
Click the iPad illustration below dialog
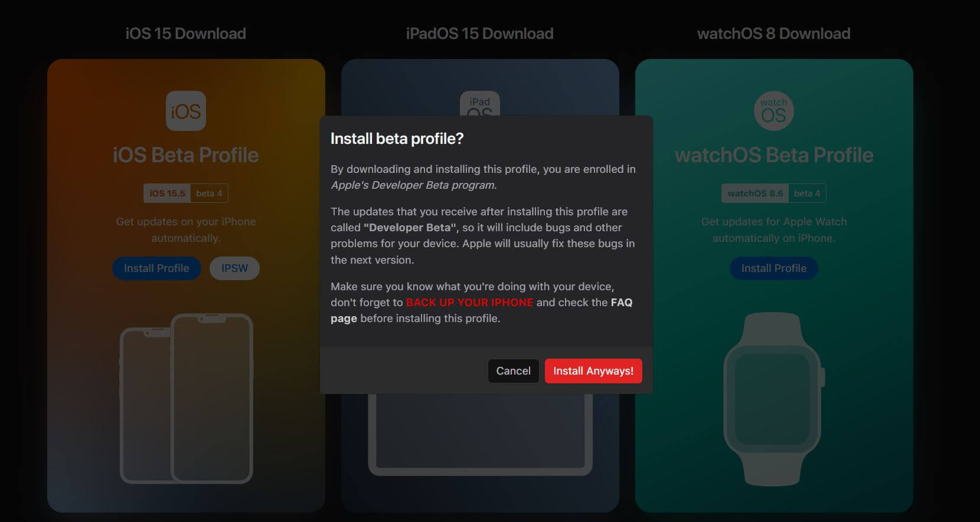[480, 435]
